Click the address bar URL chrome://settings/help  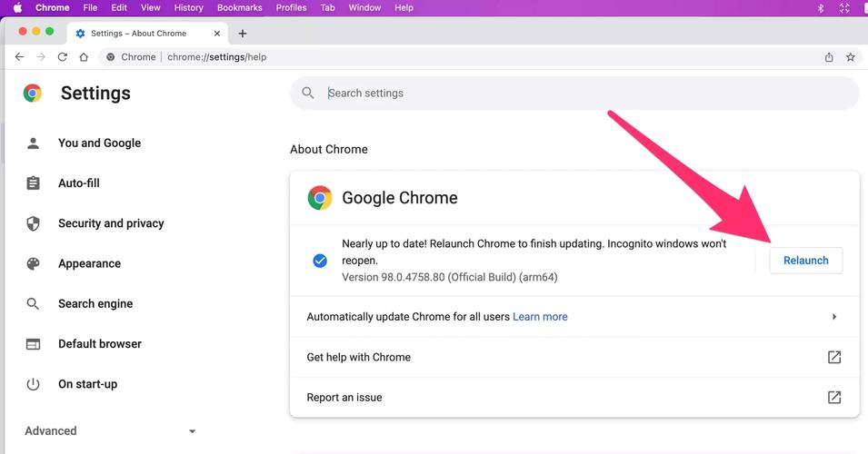216,57
